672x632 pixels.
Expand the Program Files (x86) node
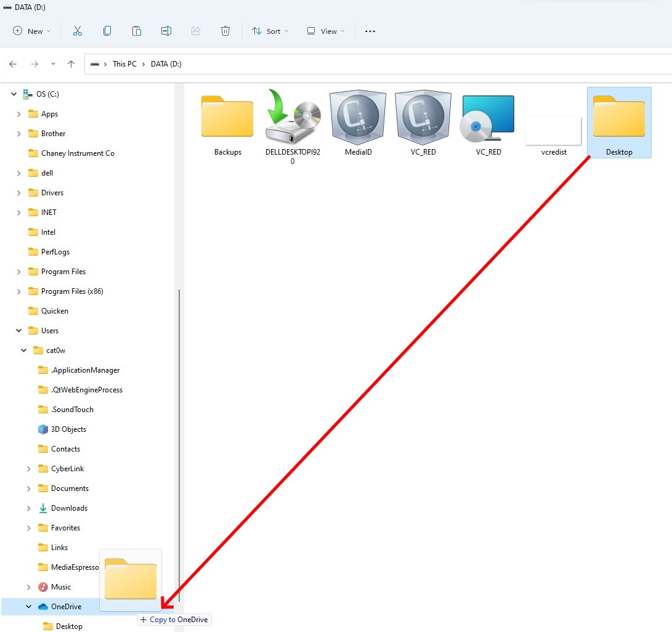(x=18, y=291)
